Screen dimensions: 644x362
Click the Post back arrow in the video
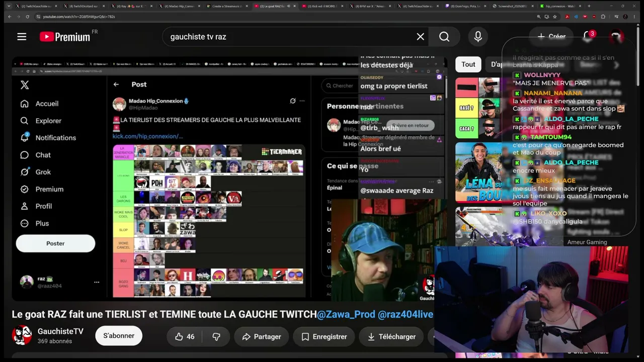tap(116, 84)
